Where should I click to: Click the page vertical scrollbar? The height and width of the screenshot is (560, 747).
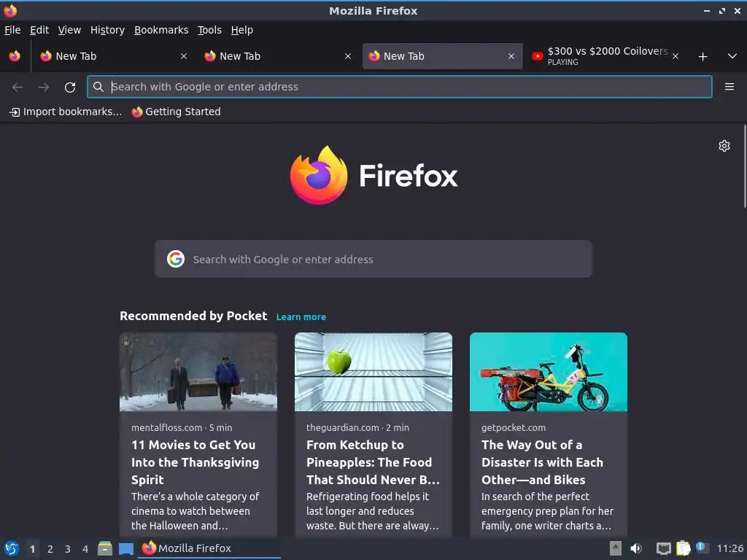(745, 166)
